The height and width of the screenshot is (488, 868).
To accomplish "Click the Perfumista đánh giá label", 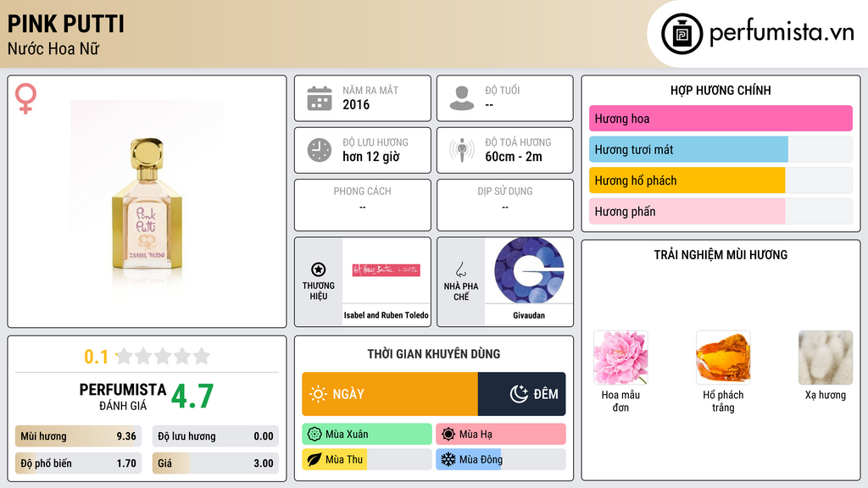I will [123, 396].
